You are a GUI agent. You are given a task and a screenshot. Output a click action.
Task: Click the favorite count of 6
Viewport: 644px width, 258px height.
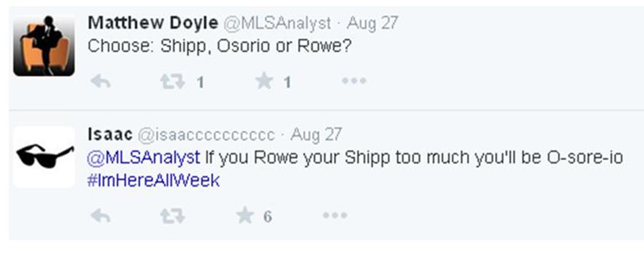(x=267, y=217)
